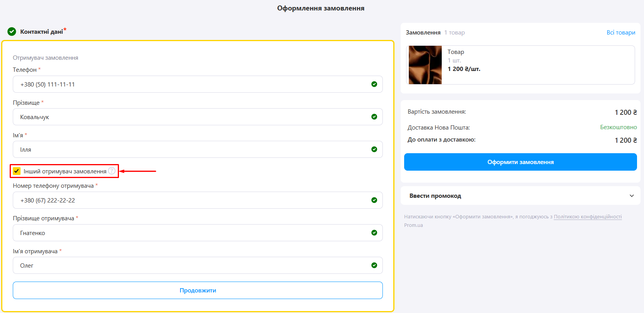Click the green checkmark beside Контактні дані

[12, 31]
